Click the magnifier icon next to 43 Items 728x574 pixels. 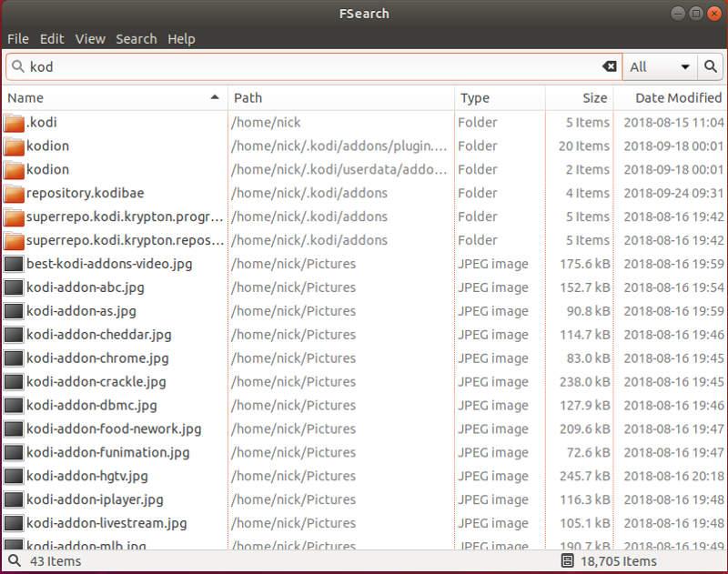tap(12, 560)
